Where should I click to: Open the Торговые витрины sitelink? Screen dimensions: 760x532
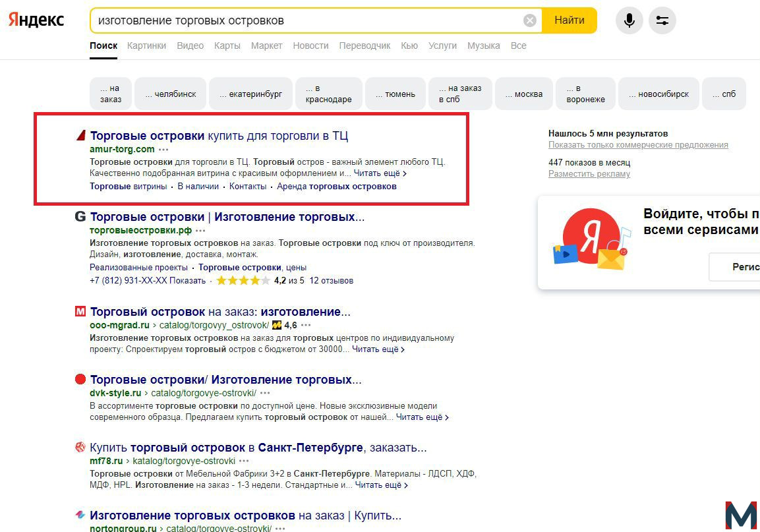click(129, 186)
